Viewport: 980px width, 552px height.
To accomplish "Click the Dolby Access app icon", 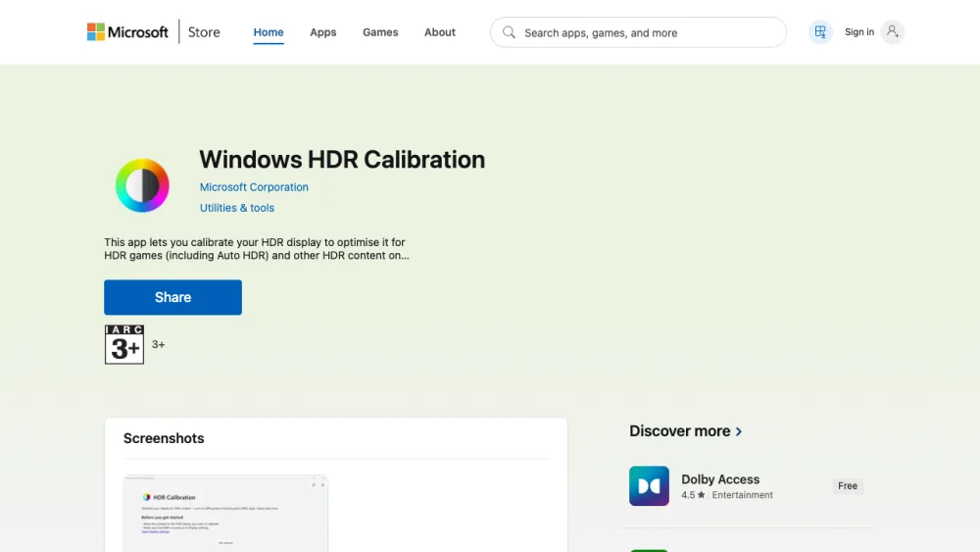I will tap(649, 485).
